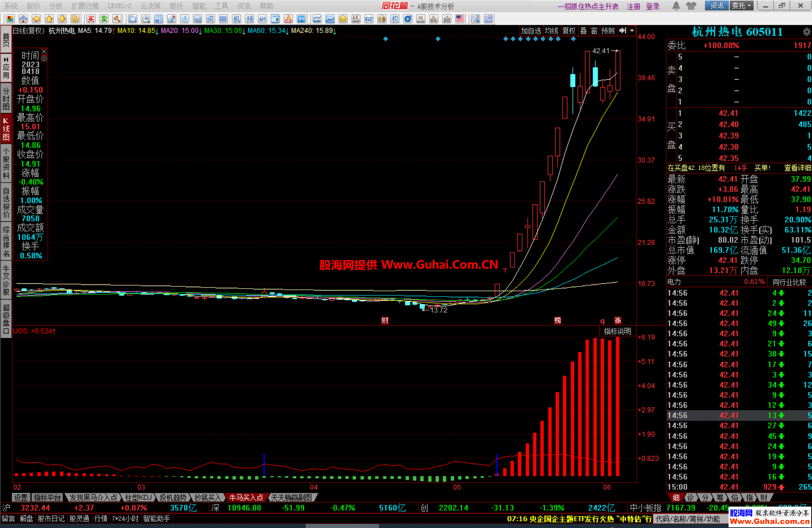Open the 帮助 menu
Image resolution: width=812 pixels, height=528 pixels.
[267, 6]
